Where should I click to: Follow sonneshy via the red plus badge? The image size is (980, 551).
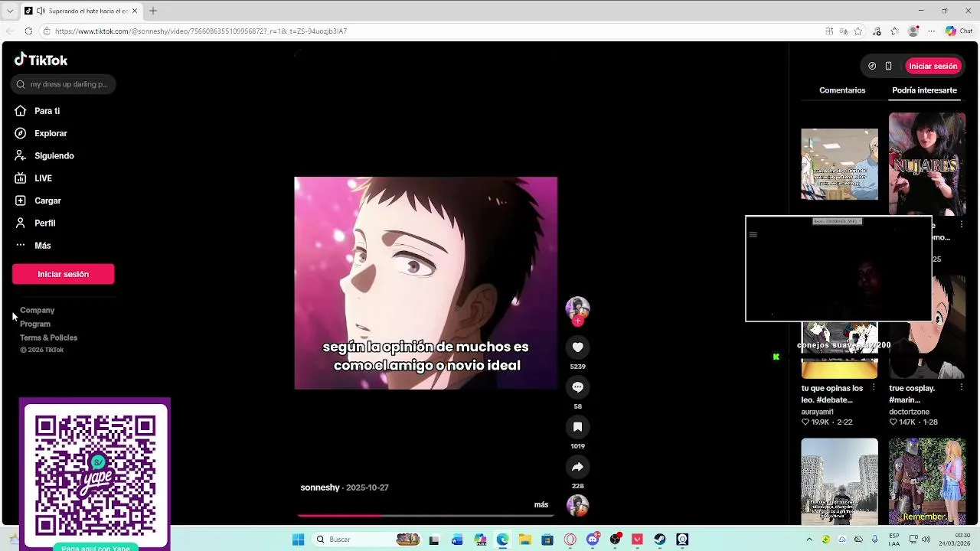(577, 321)
